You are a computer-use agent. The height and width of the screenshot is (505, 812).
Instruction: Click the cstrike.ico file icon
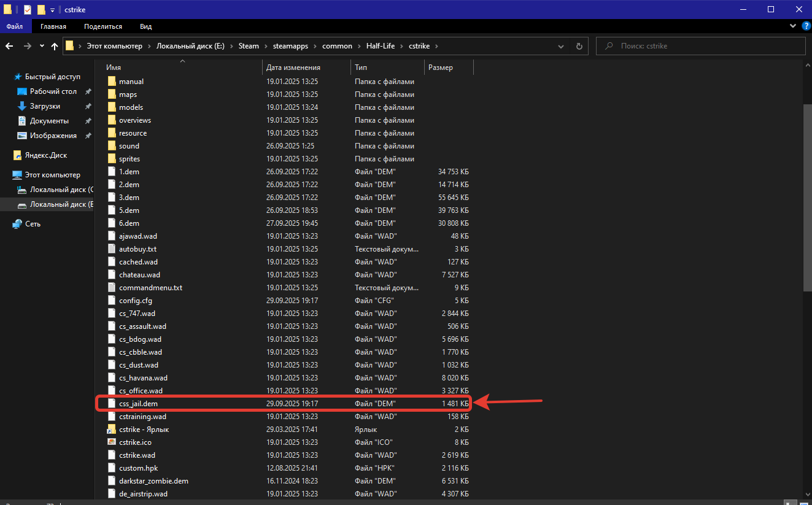pyautogui.click(x=111, y=442)
